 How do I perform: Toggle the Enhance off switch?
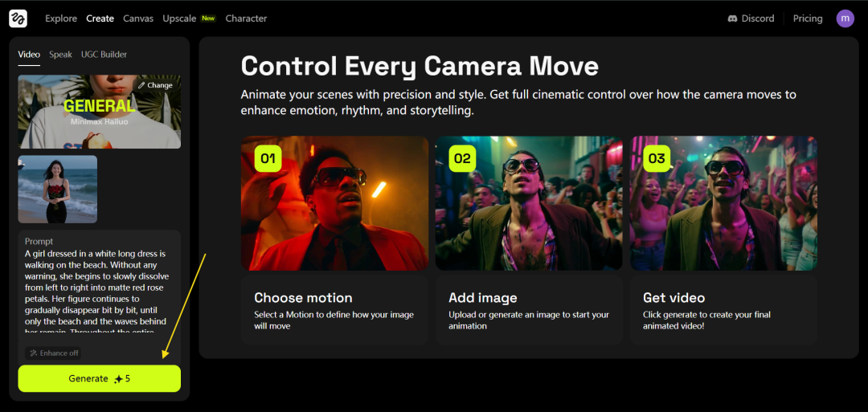tap(53, 353)
